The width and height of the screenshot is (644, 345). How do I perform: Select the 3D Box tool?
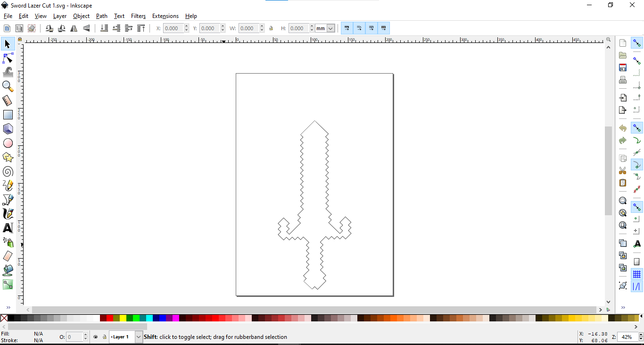point(8,129)
